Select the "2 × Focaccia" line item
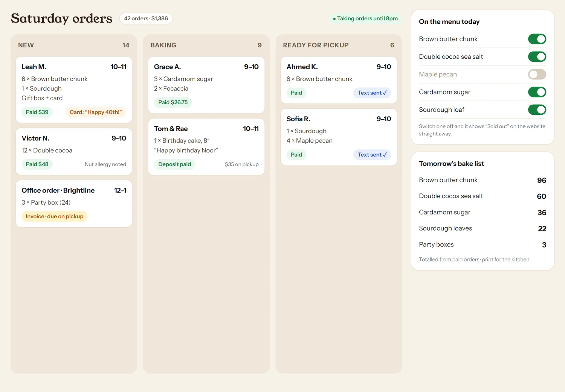 click(x=171, y=88)
